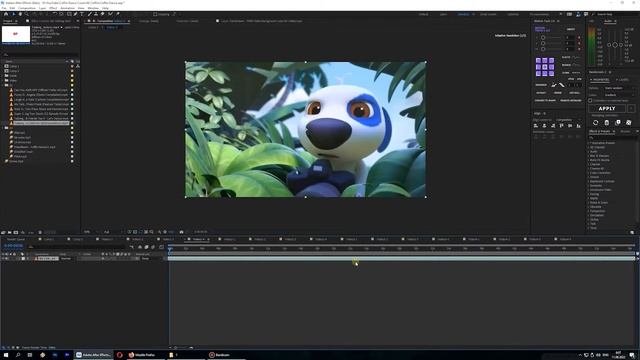
Task: Click the align left icon in Align panel
Action: [536, 126]
